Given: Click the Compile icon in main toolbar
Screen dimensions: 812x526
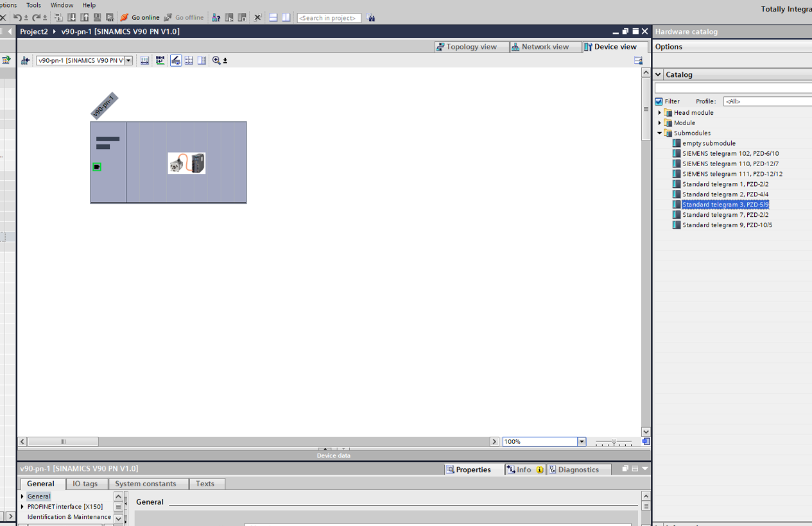Looking at the screenshot, I should [58, 17].
